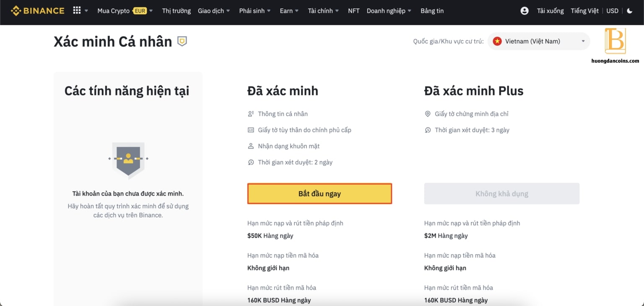644x306 pixels.
Task: Click the Bắt đầu ngay button
Action: pos(319,194)
